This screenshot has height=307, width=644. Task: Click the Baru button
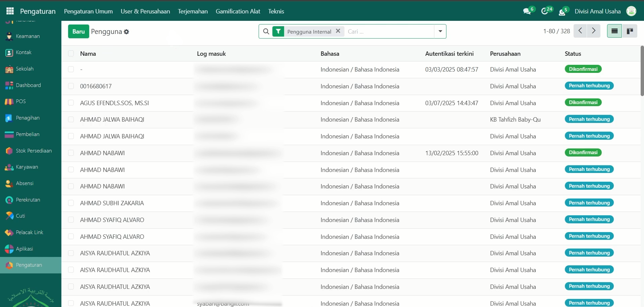[78, 31]
